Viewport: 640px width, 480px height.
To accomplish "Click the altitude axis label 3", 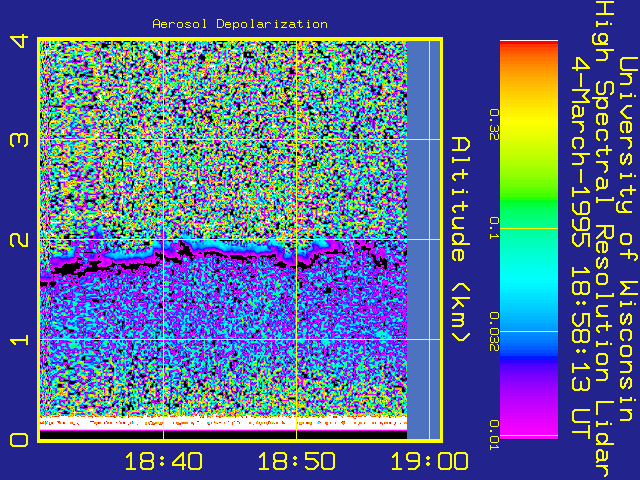I will click(x=20, y=140).
